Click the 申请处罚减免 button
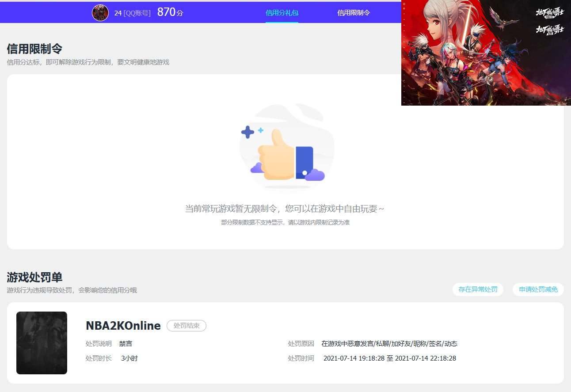The width and height of the screenshot is (571, 392). coord(538,289)
